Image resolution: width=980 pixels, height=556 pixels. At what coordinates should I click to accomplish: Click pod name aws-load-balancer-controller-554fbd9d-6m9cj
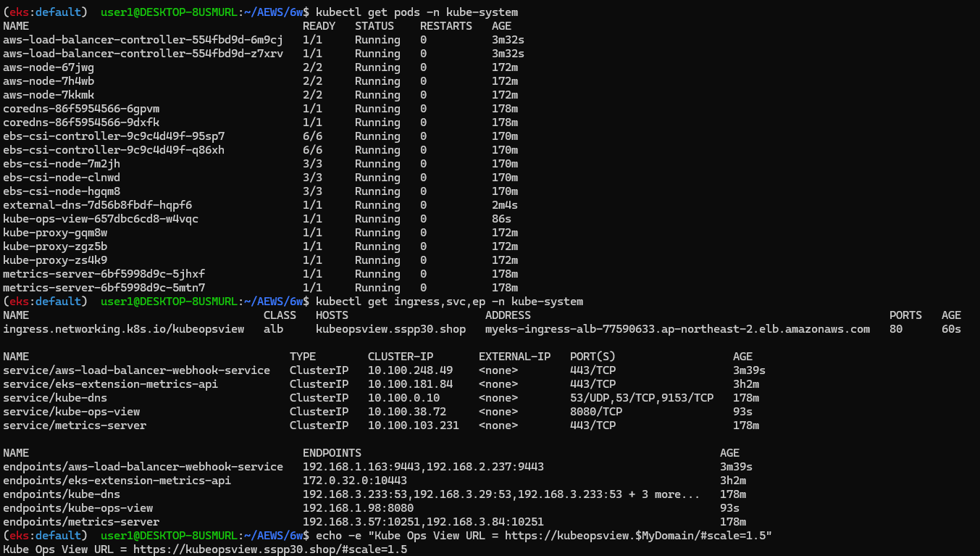click(143, 40)
